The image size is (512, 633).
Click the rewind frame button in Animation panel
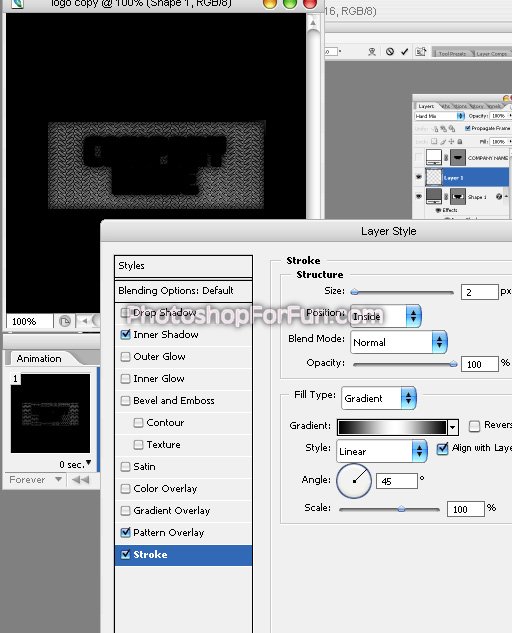click(80, 480)
